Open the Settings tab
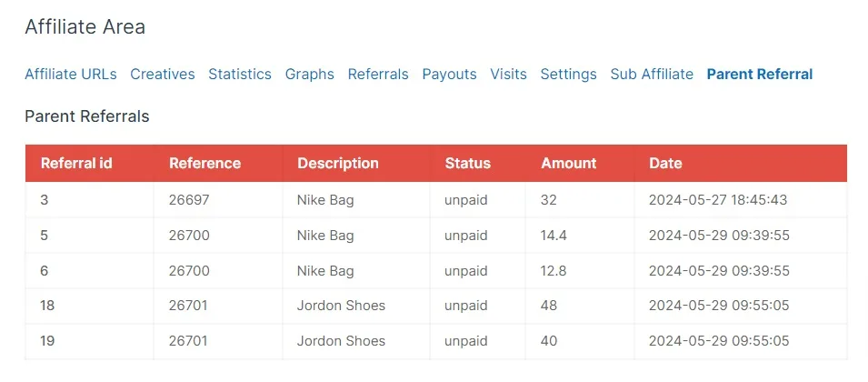The height and width of the screenshot is (382, 868). (568, 75)
